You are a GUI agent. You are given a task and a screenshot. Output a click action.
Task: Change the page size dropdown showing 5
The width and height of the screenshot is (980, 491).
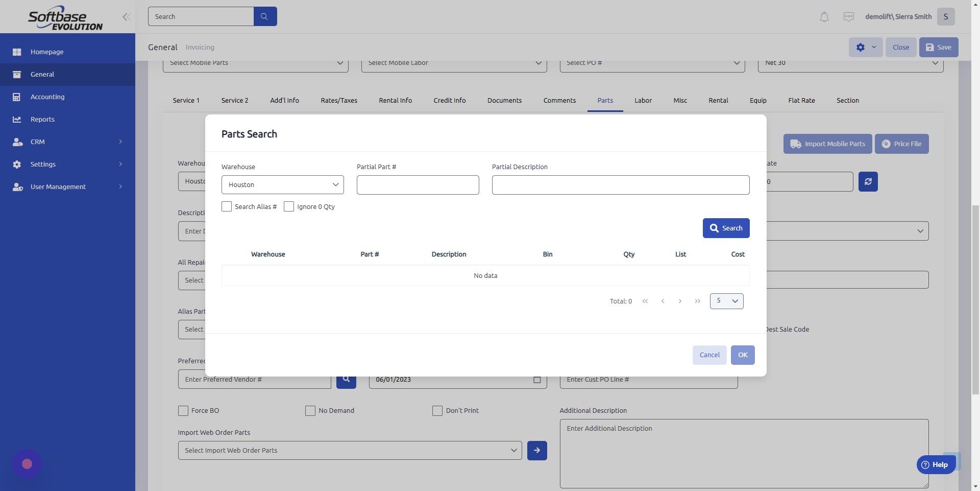[x=726, y=301]
